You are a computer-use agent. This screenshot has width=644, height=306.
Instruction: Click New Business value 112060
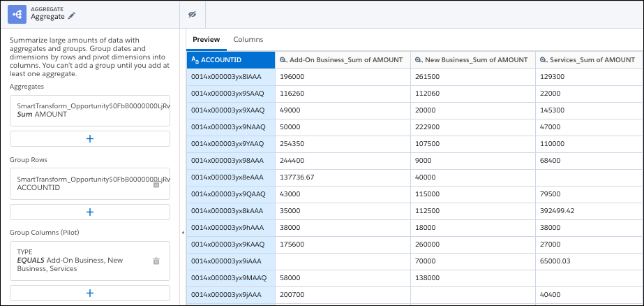473,94
